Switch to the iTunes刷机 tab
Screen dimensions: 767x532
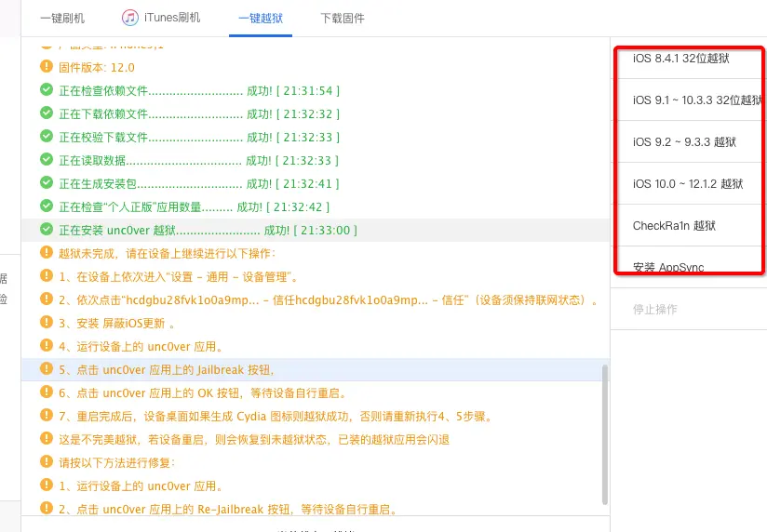[161, 18]
